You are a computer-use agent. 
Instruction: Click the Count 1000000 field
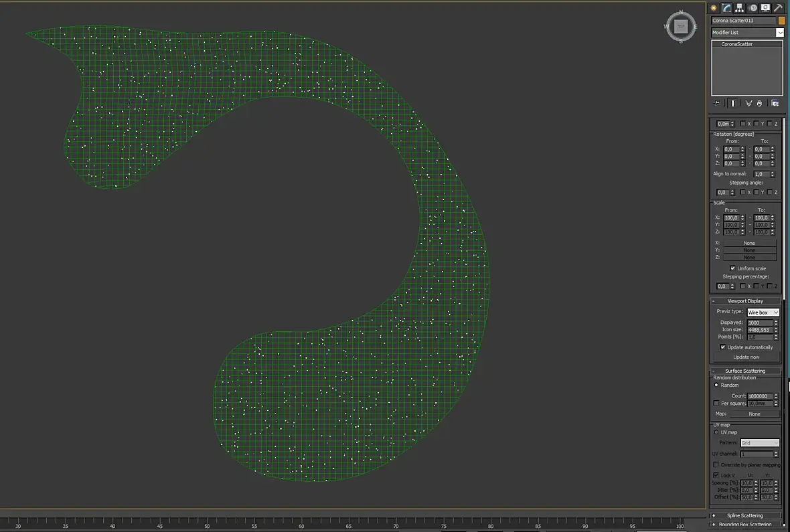click(761, 396)
